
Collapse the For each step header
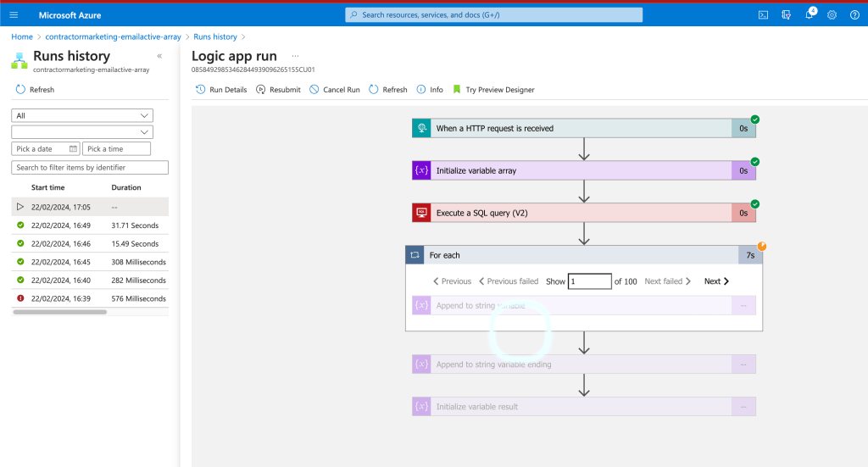[x=584, y=255]
